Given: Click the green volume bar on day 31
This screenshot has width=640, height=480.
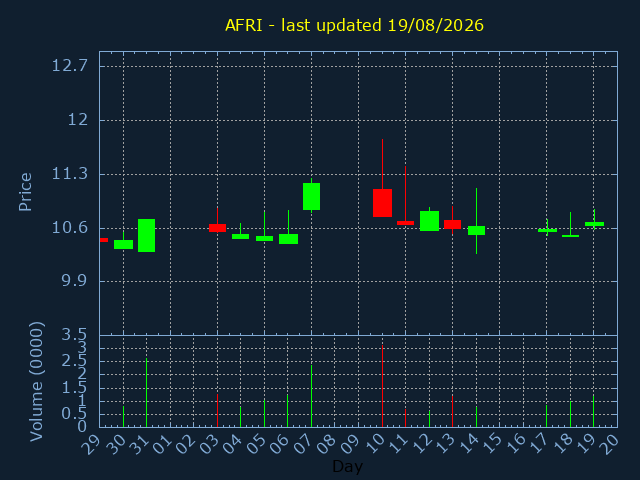Looking at the screenshot, I should [x=147, y=393].
